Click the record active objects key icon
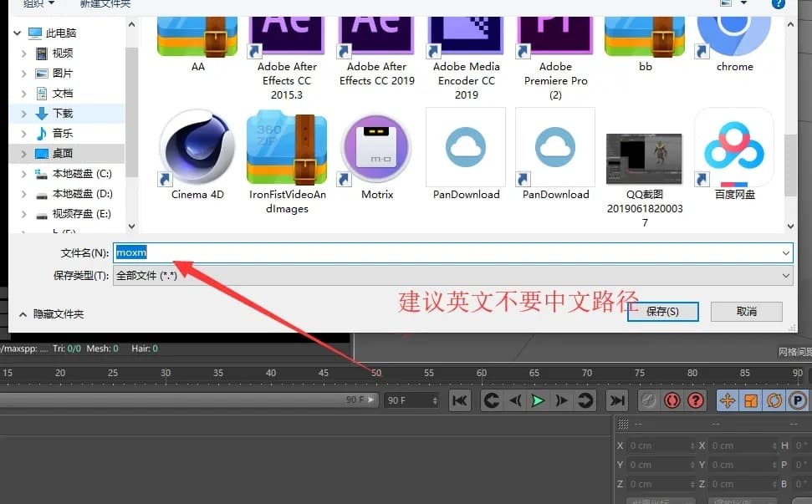This screenshot has width=812, height=504. 648,400
